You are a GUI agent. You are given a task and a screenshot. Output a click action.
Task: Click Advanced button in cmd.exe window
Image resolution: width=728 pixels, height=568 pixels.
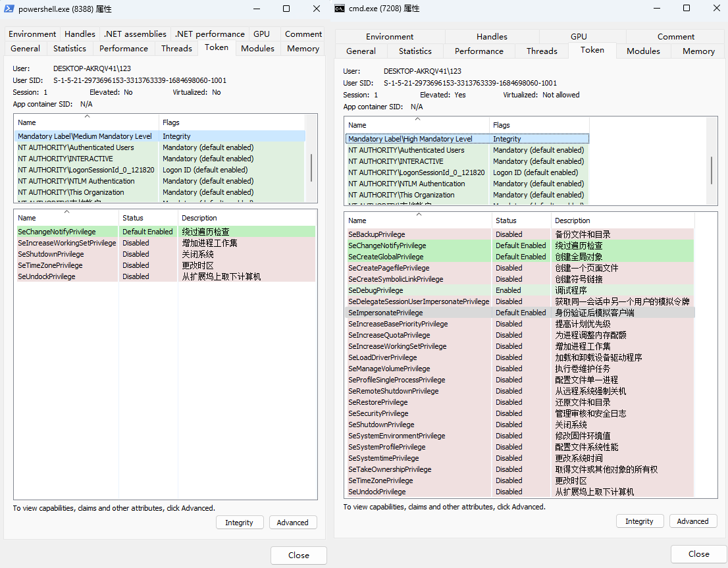692,521
